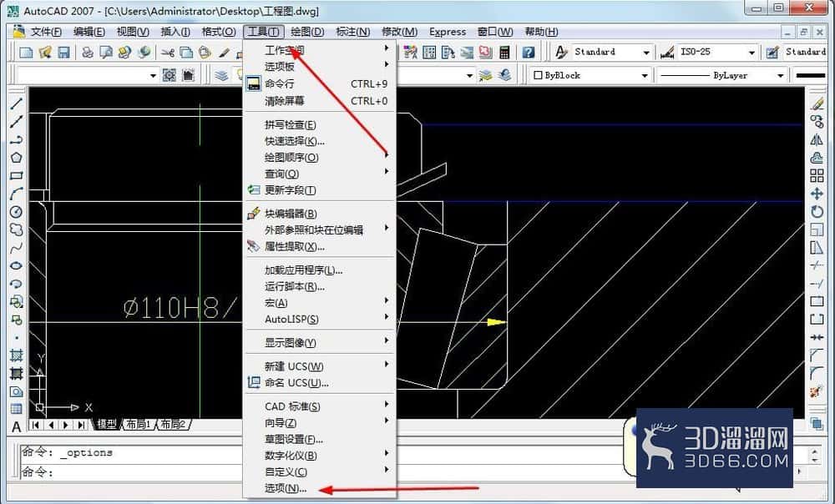Screen dimensions: 835x504
Task: Open the QuickCalc calculator icon
Action: (x=504, y=53)
